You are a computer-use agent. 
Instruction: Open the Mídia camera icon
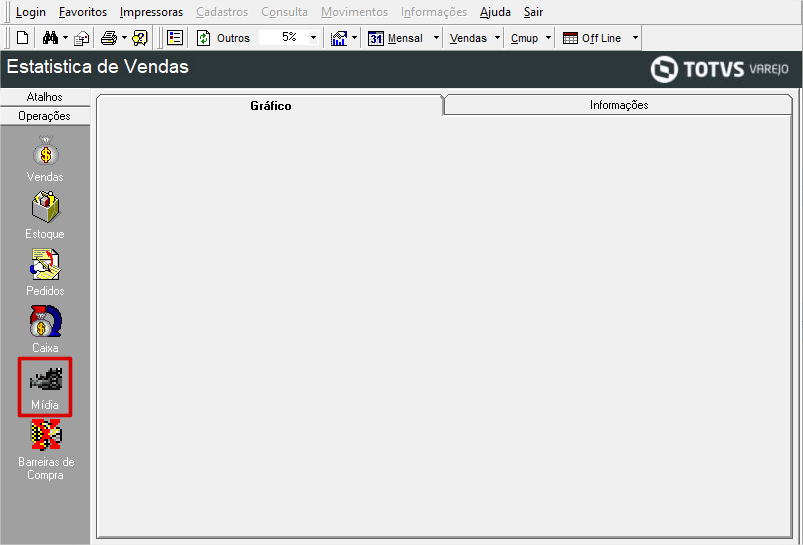pyautogui.click(x=46, y=379)
